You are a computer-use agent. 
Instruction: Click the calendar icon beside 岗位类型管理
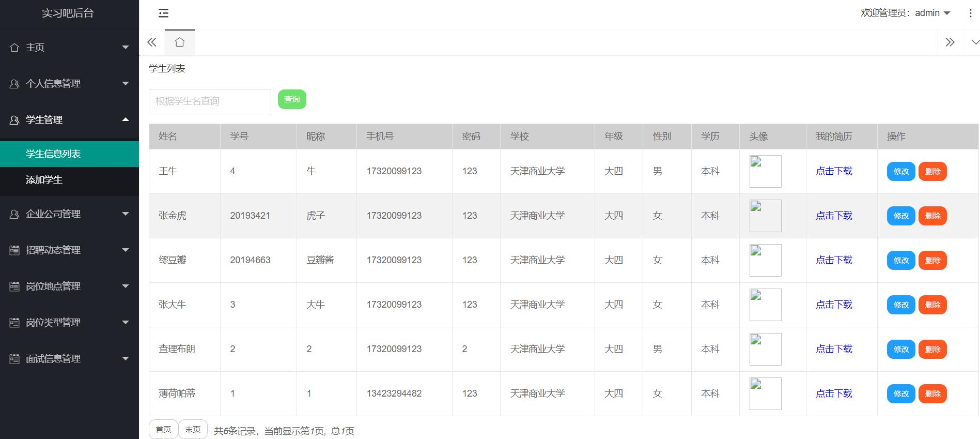(14, 323)
